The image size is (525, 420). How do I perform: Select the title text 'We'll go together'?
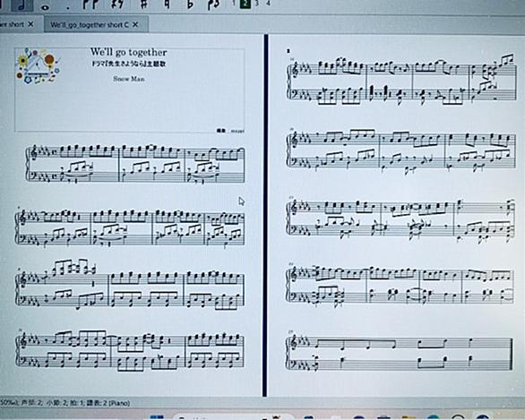tap(129, 52)
